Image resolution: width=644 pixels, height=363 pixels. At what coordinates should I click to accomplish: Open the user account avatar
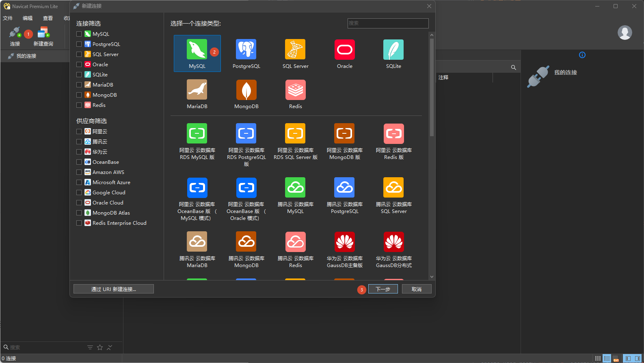click(625, 33)
